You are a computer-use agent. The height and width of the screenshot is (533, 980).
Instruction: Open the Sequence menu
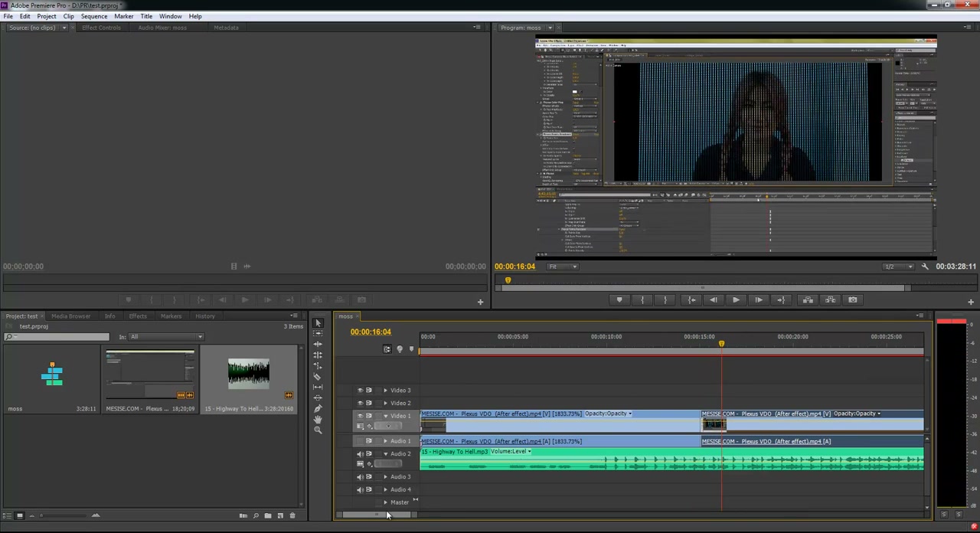tap(94, 16)
